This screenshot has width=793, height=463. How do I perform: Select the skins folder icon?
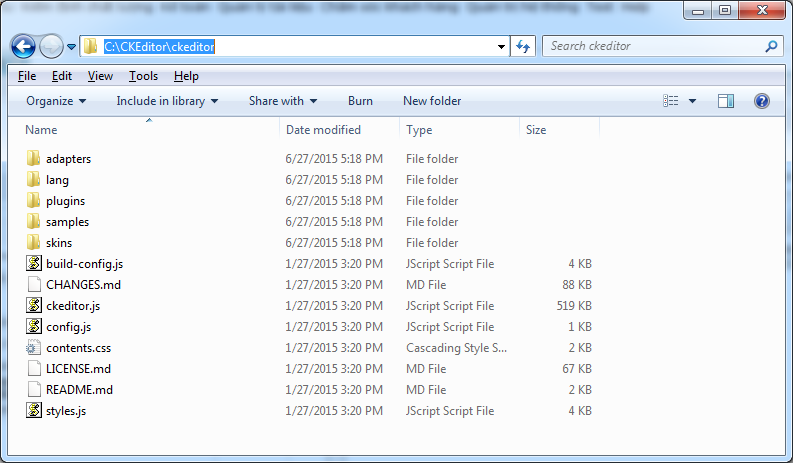coord(33,242)
